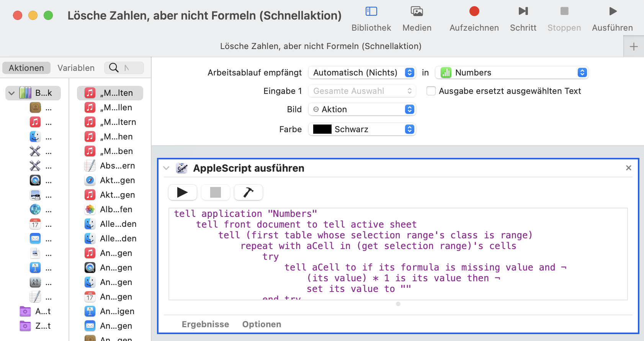644x341 pixels.
Task: Select the Abs...ern action
Action: [x=110, y=166]
